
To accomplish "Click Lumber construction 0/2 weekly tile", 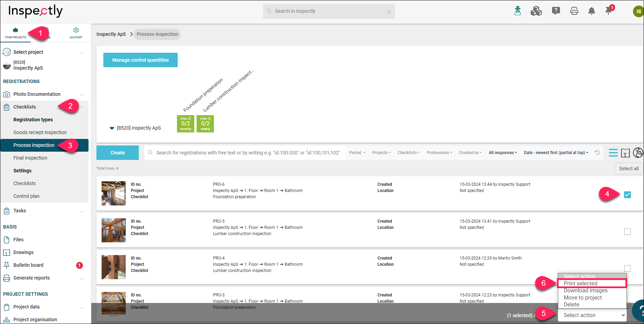I will coord(205,124).
